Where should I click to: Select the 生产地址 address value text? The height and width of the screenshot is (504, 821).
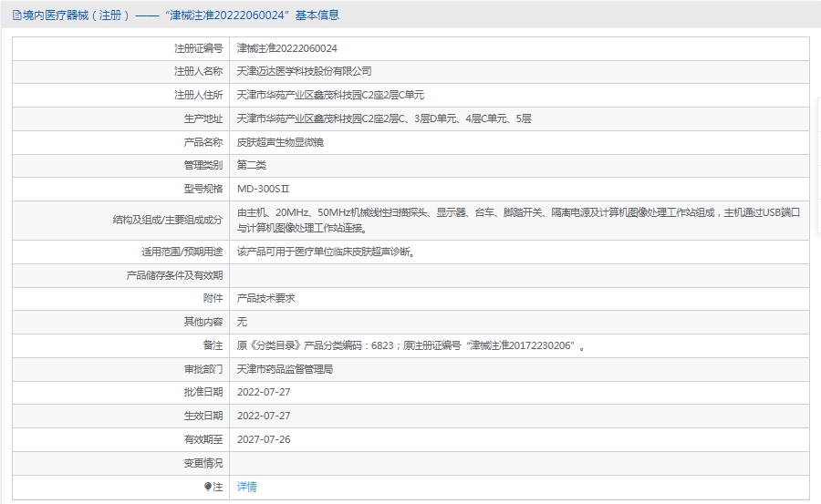[384, 118]
